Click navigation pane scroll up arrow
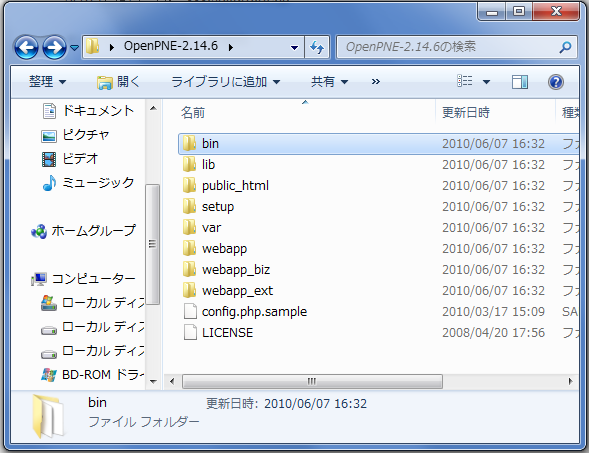This screenshot has height=453, width=589. click(x=153, y=109)
